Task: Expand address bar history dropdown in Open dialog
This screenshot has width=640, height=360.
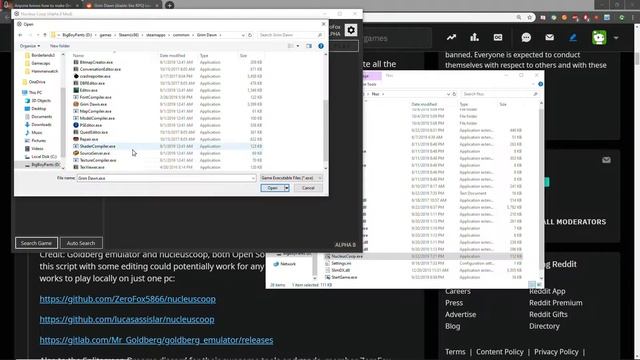Action: point(243,35)
